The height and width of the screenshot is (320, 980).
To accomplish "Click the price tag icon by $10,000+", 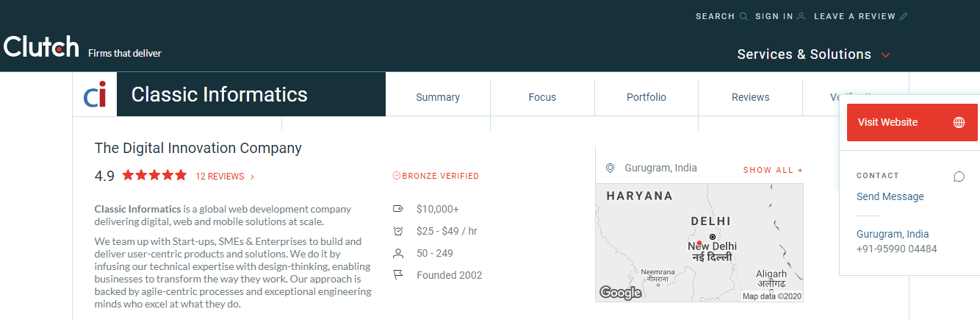I will (398, 209).
